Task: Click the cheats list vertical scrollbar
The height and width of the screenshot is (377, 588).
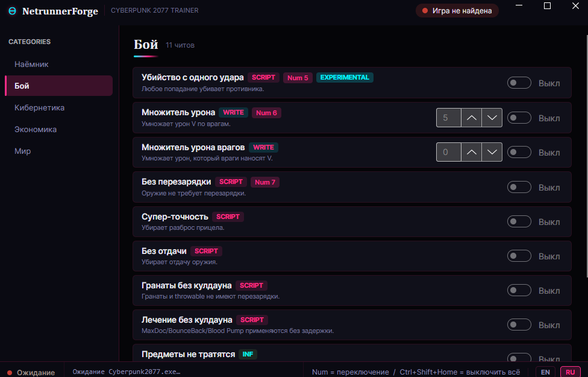Action: [587, 157]
